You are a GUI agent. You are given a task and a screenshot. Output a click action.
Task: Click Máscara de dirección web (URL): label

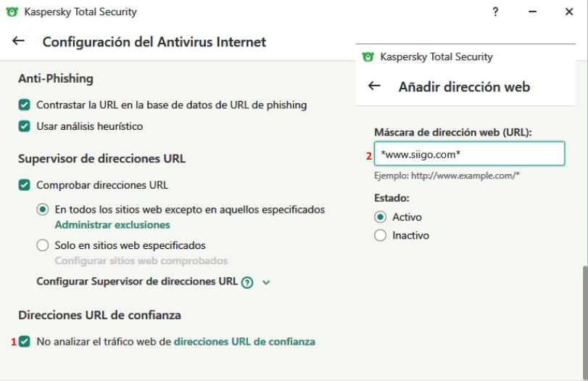click(x=453, y=132)
